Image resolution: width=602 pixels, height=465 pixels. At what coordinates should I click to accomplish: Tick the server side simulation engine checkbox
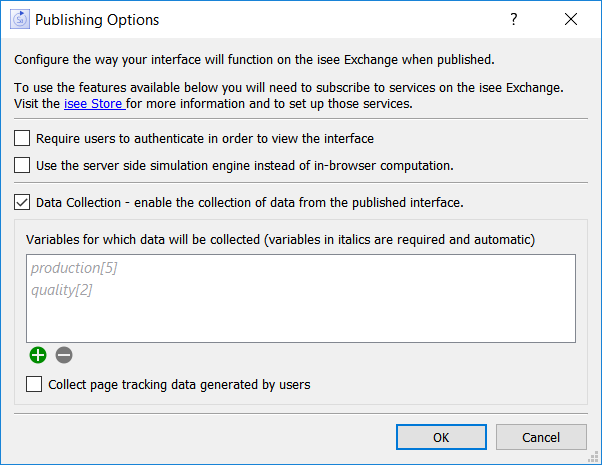[x=22, y=165]
